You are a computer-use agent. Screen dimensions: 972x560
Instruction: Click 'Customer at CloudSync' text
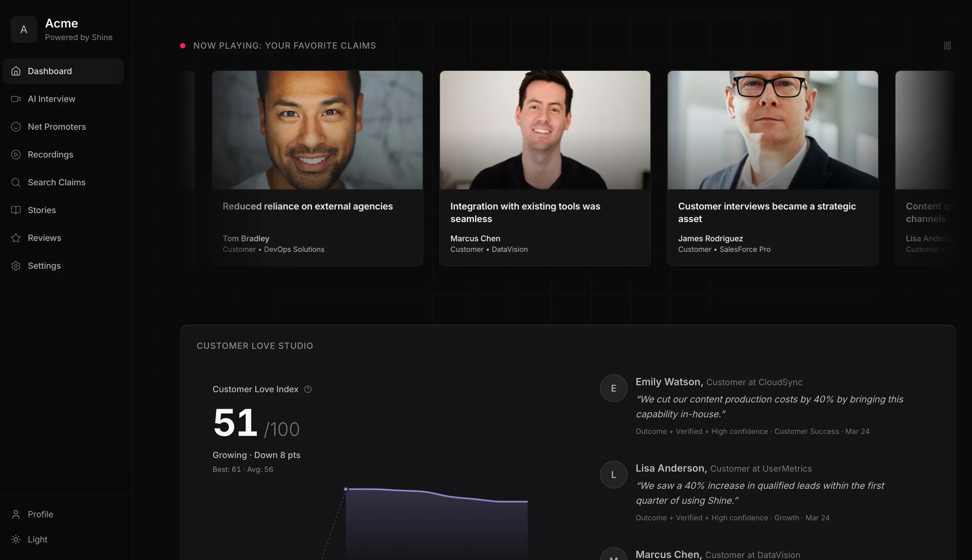[x=754, y=382]
